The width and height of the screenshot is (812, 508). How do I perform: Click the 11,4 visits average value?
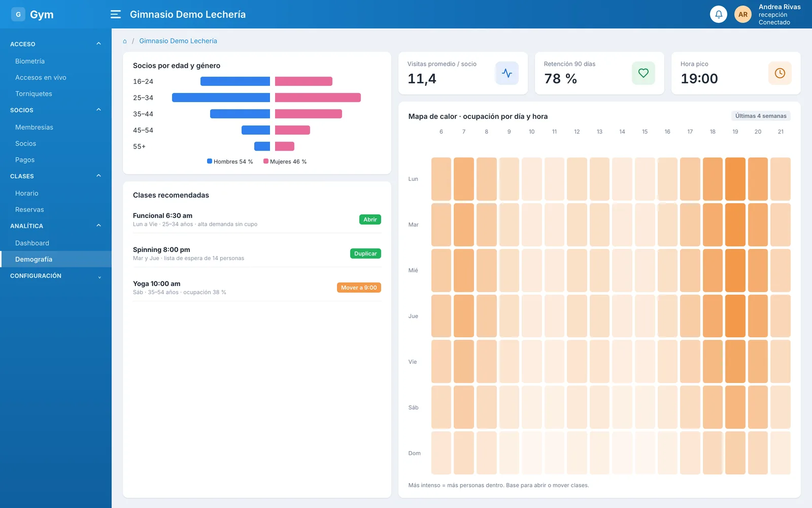click(x=422, y=79)
